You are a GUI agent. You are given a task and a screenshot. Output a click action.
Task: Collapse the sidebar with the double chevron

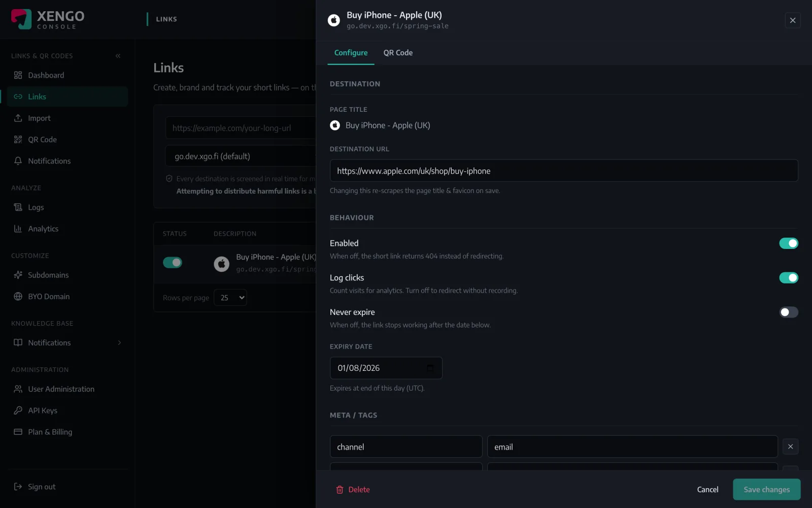tap(118, 56)
